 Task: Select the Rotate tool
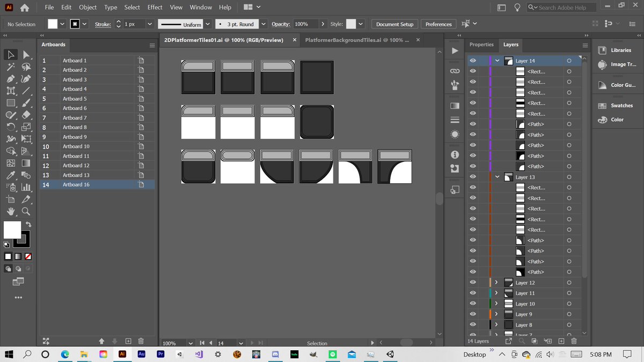pos(11,127)
